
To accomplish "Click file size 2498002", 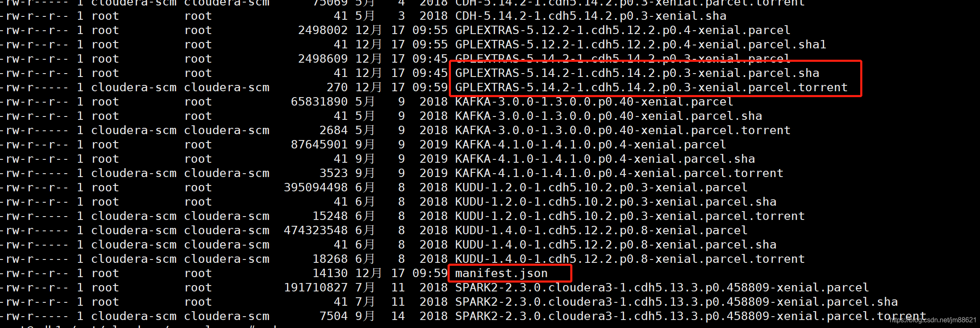I will coord(323,30).
